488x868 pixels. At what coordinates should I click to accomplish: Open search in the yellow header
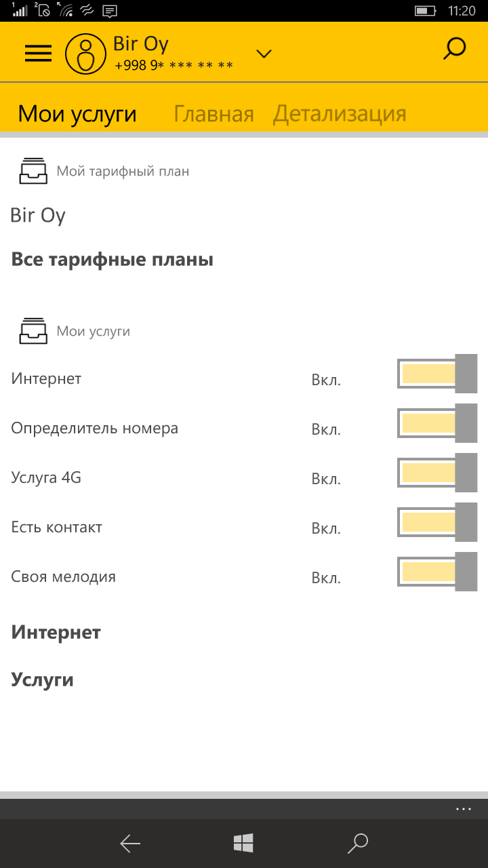(x=454, y=50)
